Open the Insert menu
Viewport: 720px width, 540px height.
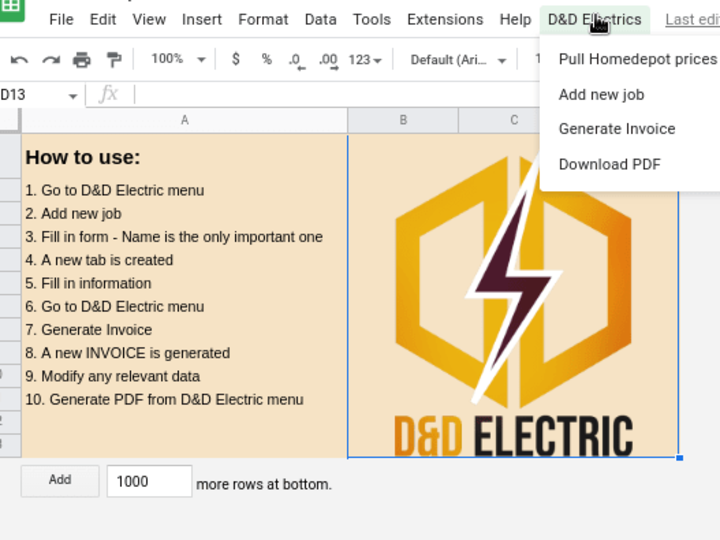(x=202, y=20)
